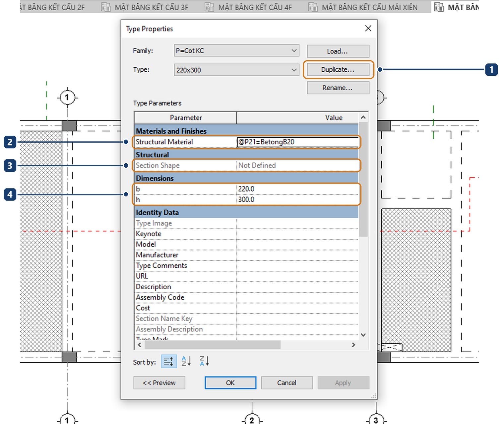The height and width of the screenshot is (424, 504).
Task: Sort parameters A to Z ascending
Action: click(186, 361)
